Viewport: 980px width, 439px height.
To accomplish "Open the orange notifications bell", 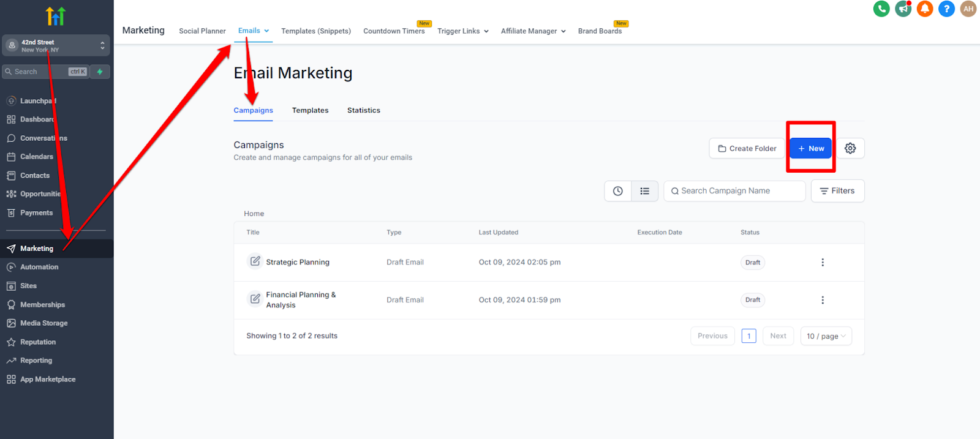I will (x=925, y=9).
